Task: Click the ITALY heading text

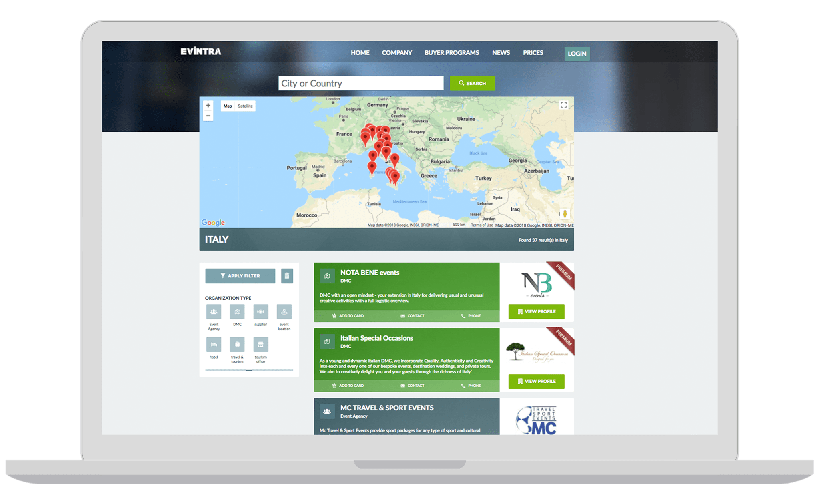Action: (216, 239)
